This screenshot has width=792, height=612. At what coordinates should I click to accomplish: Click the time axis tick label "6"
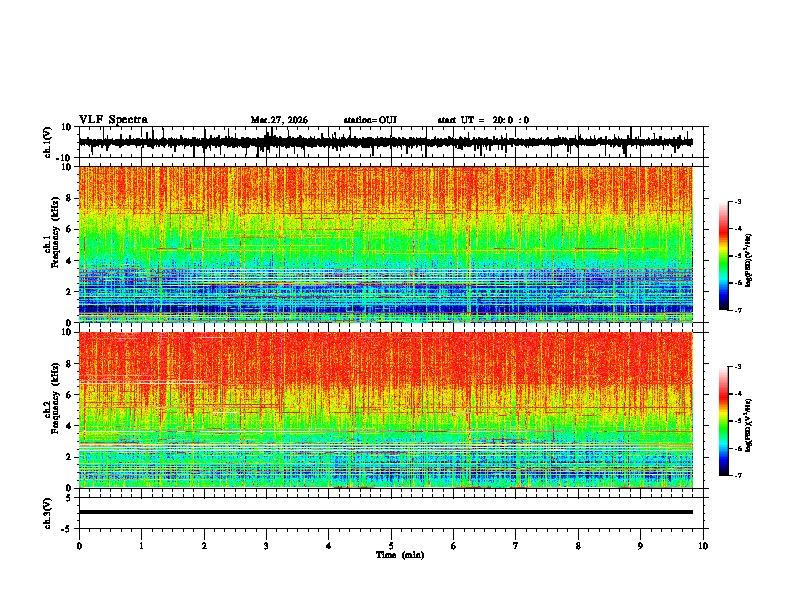tap(454, 546)
